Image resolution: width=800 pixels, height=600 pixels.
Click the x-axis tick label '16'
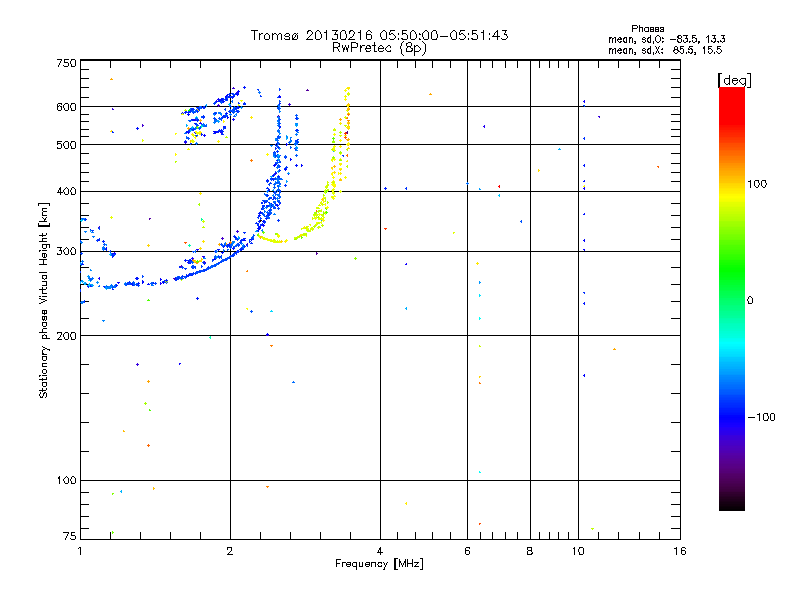coord(680,551)
